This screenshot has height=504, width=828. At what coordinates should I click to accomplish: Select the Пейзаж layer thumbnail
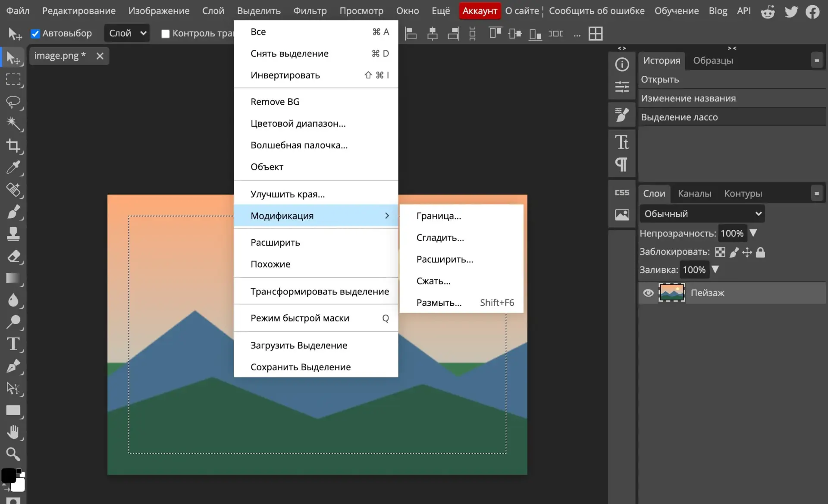pos(671,293)
